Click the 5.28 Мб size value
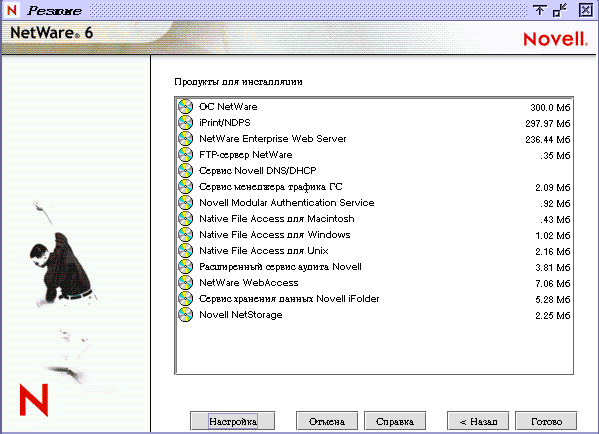Screen dimensions: 599x434 click(553, 300)
